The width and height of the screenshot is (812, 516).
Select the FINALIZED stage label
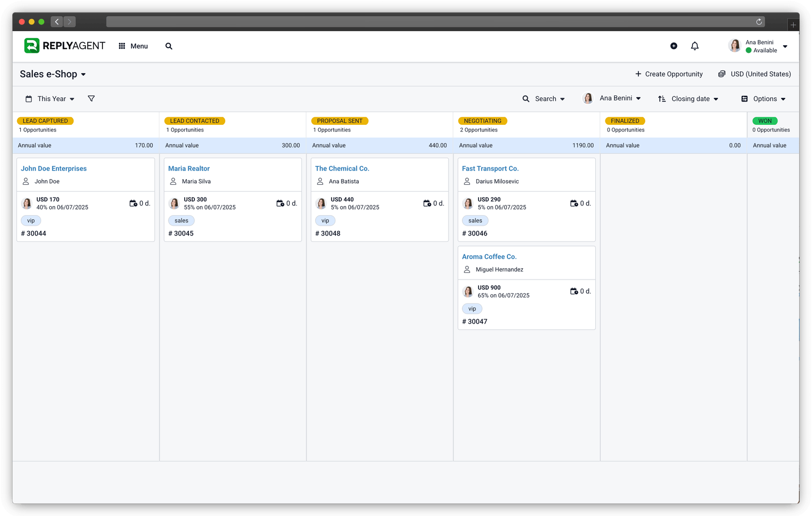(625, 121)
